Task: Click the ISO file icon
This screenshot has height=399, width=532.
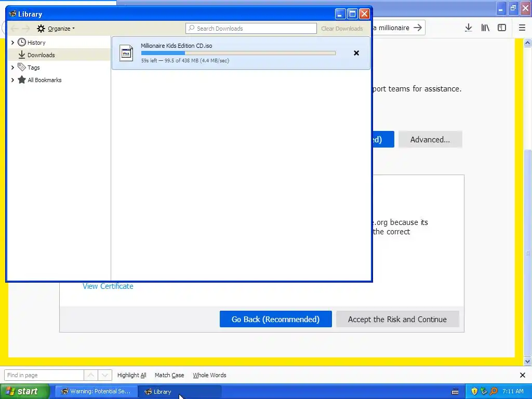Action: click(126, 53)
